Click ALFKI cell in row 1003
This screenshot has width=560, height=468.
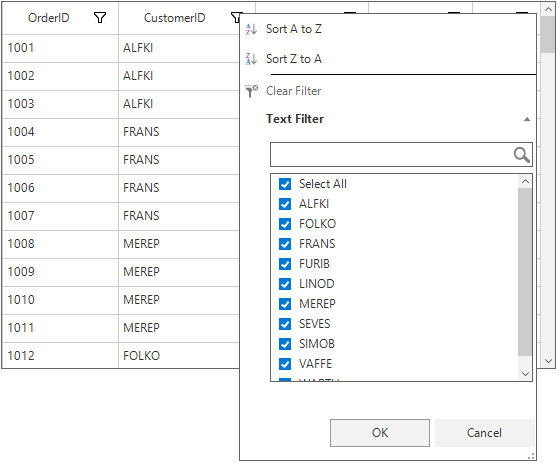coord(179,104)
